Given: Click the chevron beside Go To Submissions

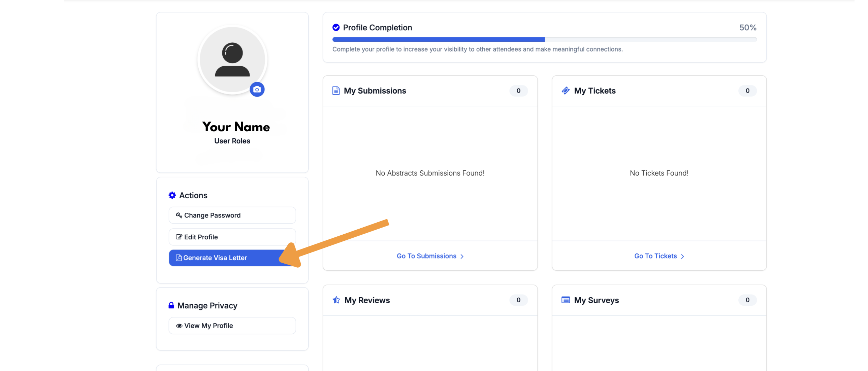Looking at the screenshot, I should click(462, 257).
